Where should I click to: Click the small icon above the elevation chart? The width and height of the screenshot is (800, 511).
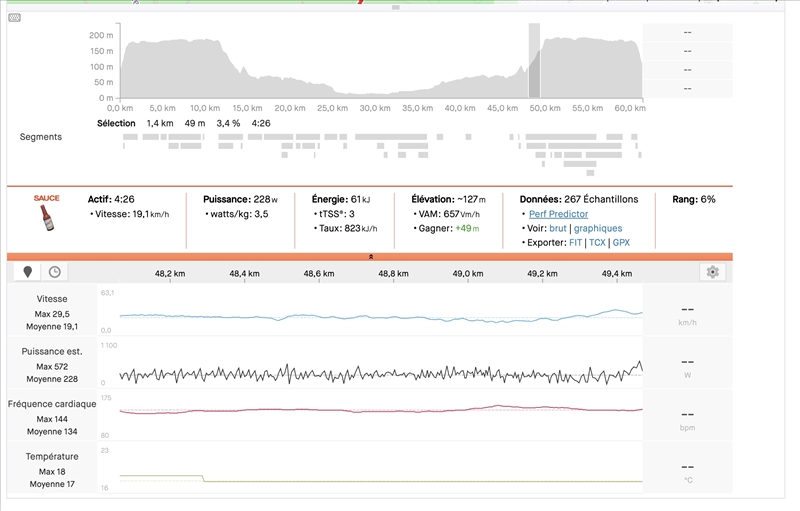[14, 18]
